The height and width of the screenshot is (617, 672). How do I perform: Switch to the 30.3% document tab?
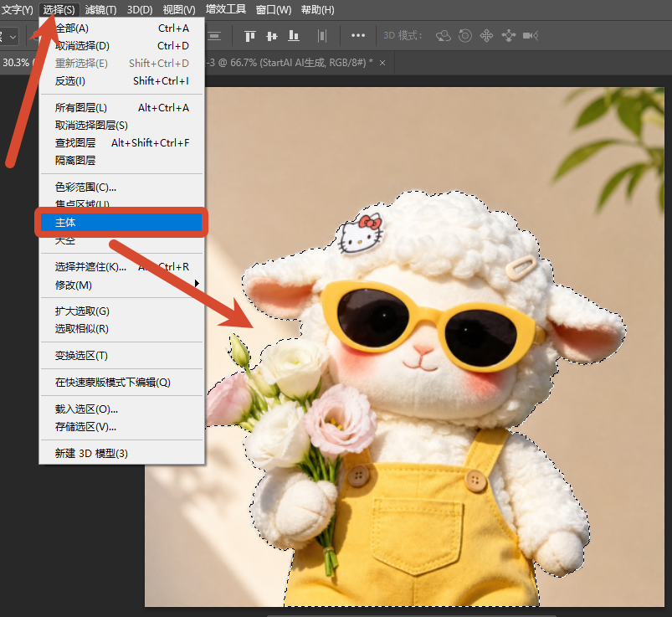[17, 63]
